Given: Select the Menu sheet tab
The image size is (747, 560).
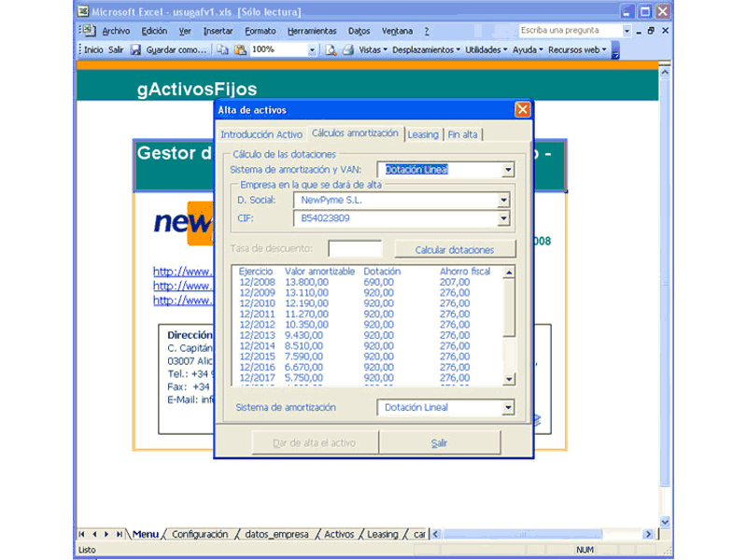Looking at the screenshot, I should (x=146, y=534).
